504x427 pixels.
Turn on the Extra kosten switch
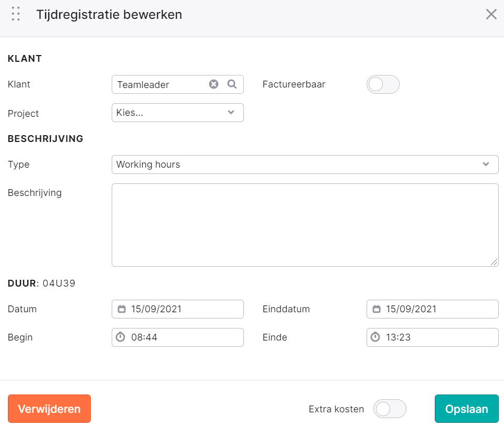[x=390, y=409]
